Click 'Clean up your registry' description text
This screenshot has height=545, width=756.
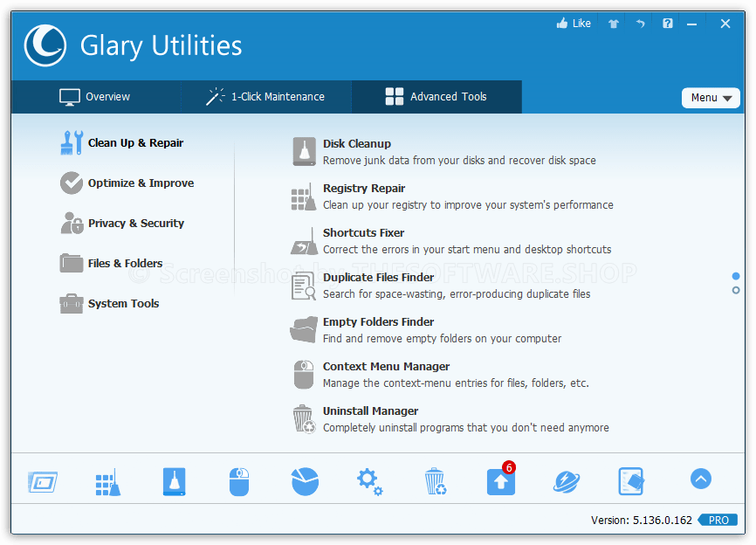pyautogui.click(x=468, y=205)
